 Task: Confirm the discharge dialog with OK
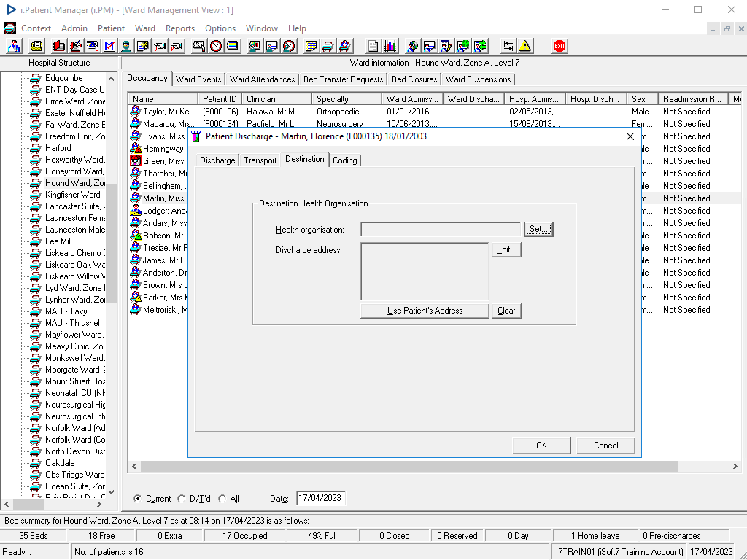click(541, 446)
